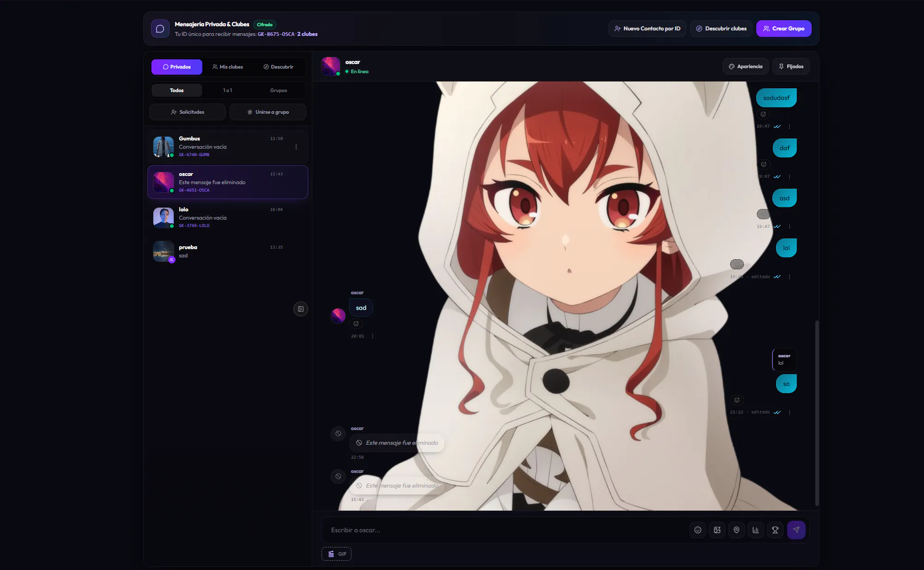
Task: Click Nuevo Contacto por ID
Action: (x=647, y=29)
